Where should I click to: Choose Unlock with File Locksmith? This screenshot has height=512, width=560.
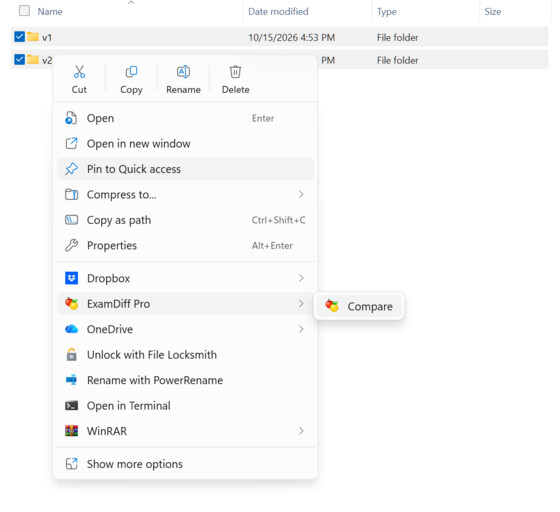click(x=185, y=355)
